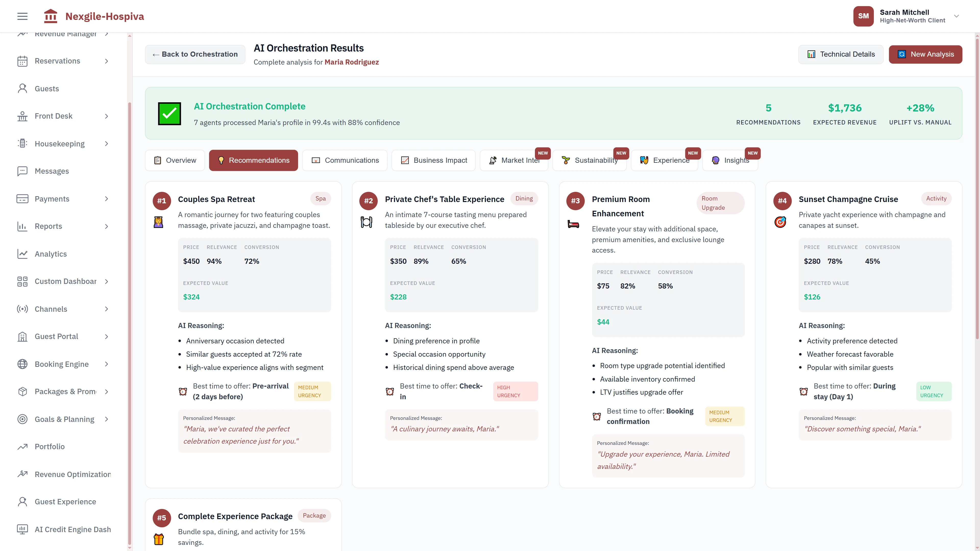Open Booking Engine via the globe icon
The width and height of the screenshot is (980, 551).
pyautogui.click(x=22, y=364)
